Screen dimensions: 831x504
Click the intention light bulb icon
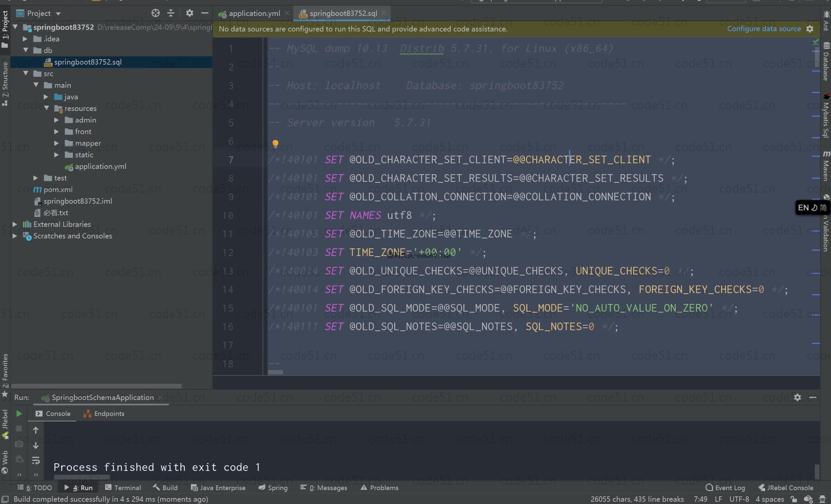click(x=275, y=144)
